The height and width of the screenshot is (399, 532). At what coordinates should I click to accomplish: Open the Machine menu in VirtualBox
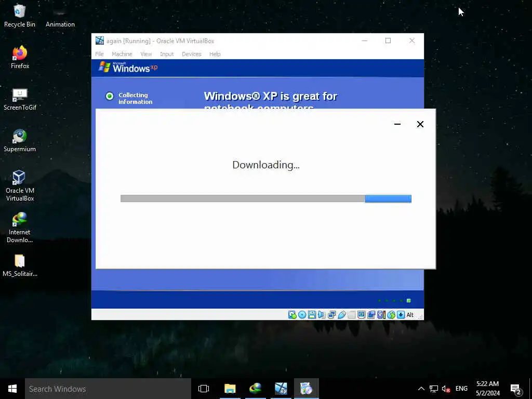[x=122, y=54]
